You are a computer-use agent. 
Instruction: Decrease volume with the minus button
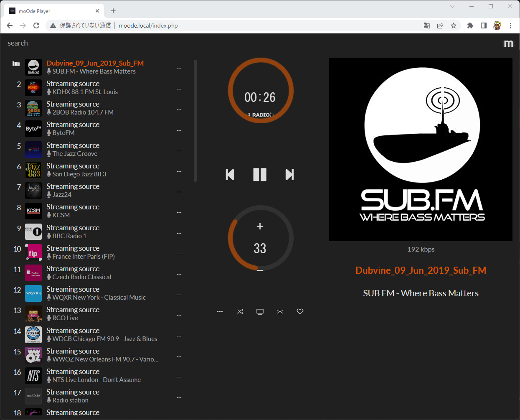click(x=260, y=271)
